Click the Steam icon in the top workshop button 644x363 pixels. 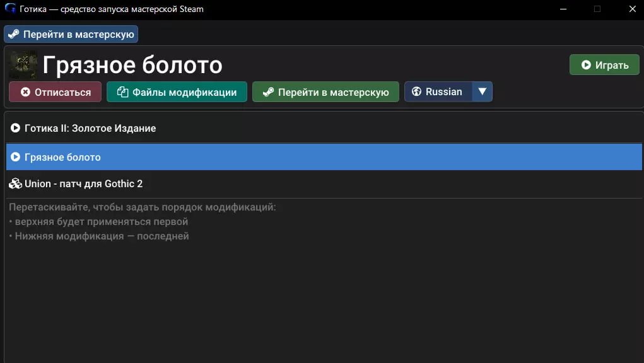click(x=13, y=34)
